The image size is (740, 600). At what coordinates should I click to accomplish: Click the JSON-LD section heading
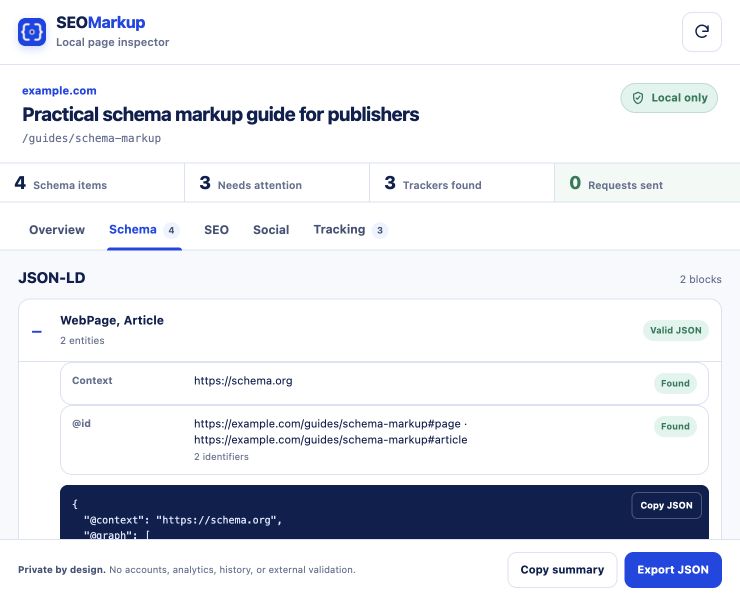(52, 278)
